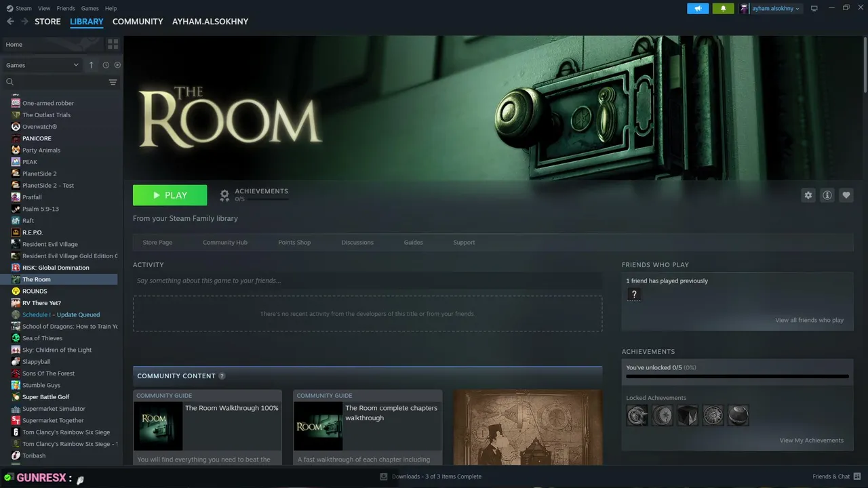Click the Downloads icon in the bottom bar
The width and height of the screenshot is (868, 488).
point(384,476)
